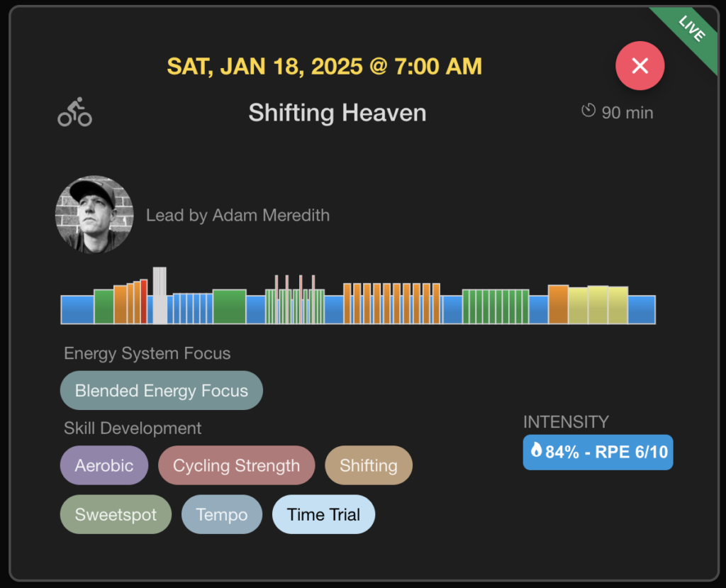Select the Blended Energy Focus tag
This screenshot has height=588, width=726.
[x=162, y=391]
